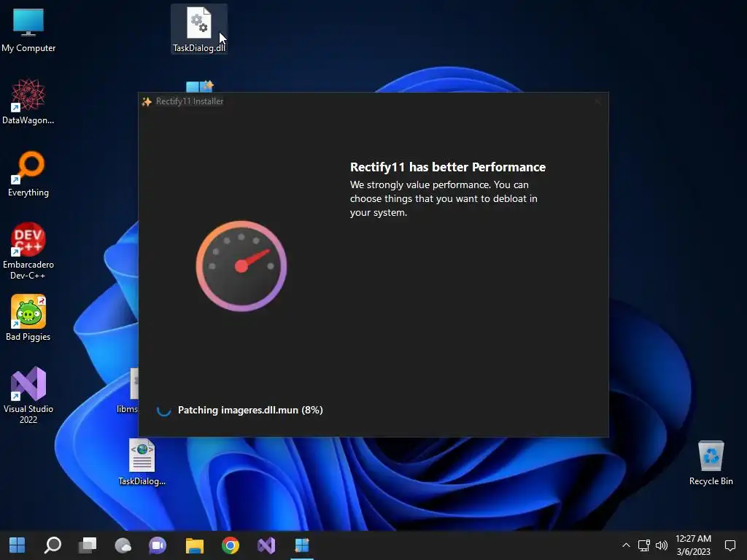Select the Visual Studio 2022 desktop shortcut
This screenshot has width=747, height=560.
(x=28, y=395)
